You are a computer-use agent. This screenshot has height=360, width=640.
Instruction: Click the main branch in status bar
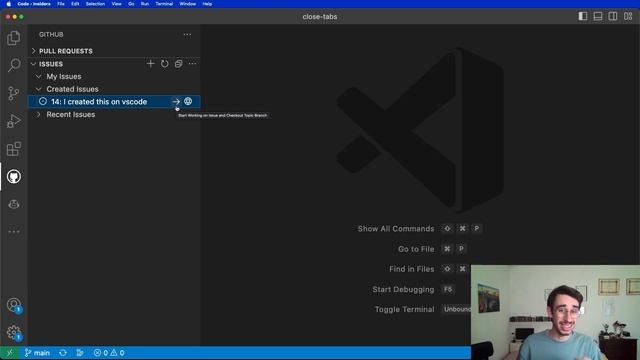coord(37,353)
